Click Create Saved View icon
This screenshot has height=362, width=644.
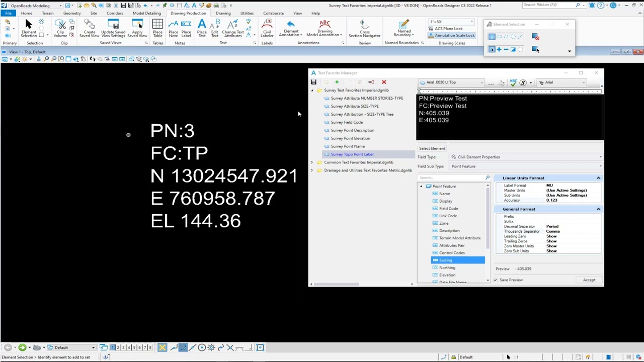coord(89,28)
